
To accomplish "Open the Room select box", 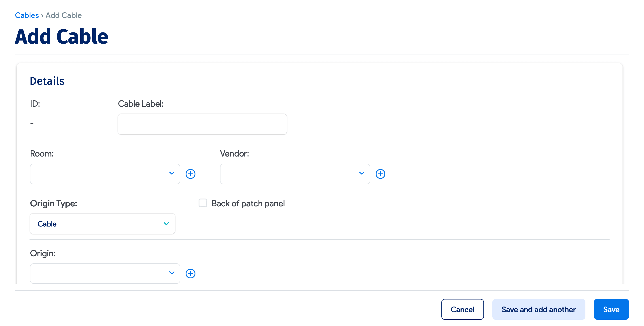I will 100,174.
